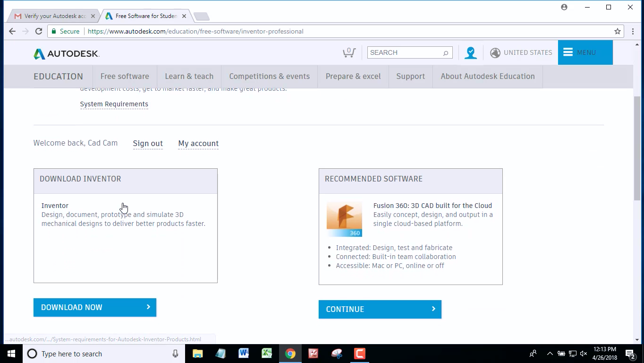Click the page vertical scrollbar thumb
Image resolution: width=644 pixels, height=363 pixels.
coord(637,148)
